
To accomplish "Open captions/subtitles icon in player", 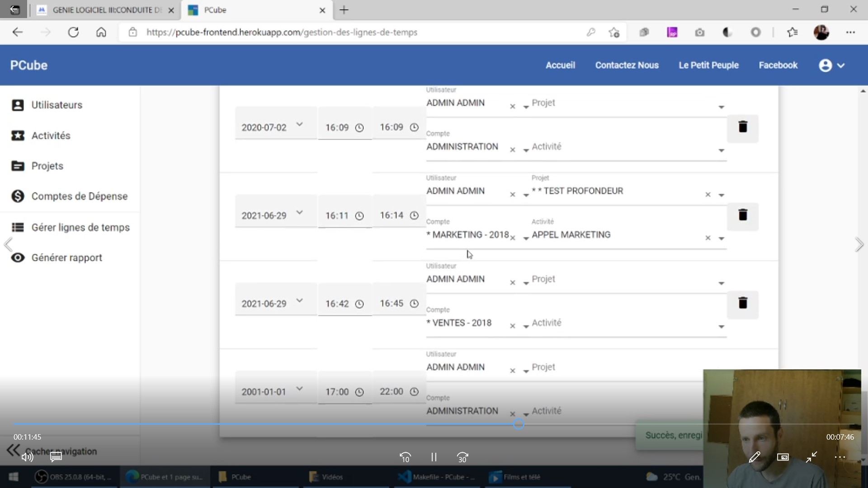I will pyautogui.click(x=56, y=457).
